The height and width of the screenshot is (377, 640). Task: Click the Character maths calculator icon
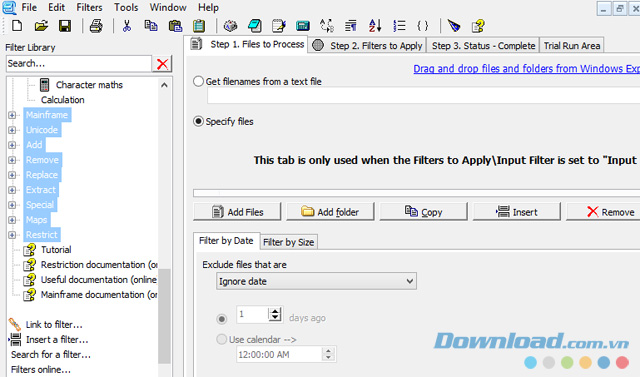tap(44, 85)
